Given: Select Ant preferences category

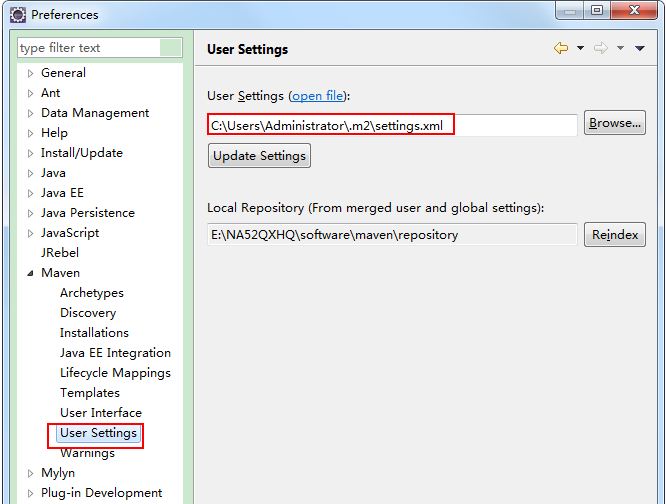Looking at the screenshot, I should click(x=51, y=93).
